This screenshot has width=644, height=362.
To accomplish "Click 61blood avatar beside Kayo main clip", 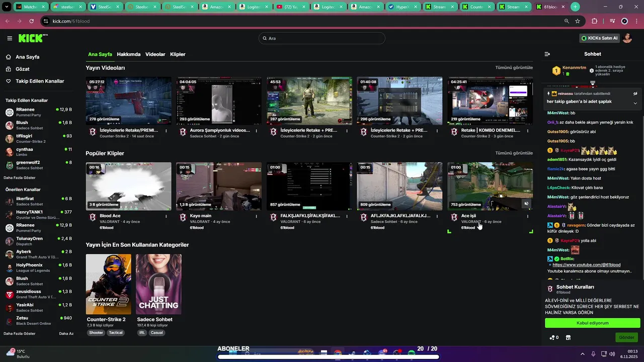I will pos(183,217).
